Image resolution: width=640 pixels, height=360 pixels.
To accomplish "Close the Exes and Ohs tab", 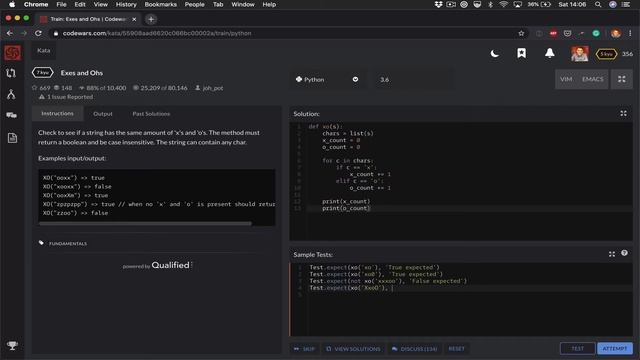I will pos(134,19).
